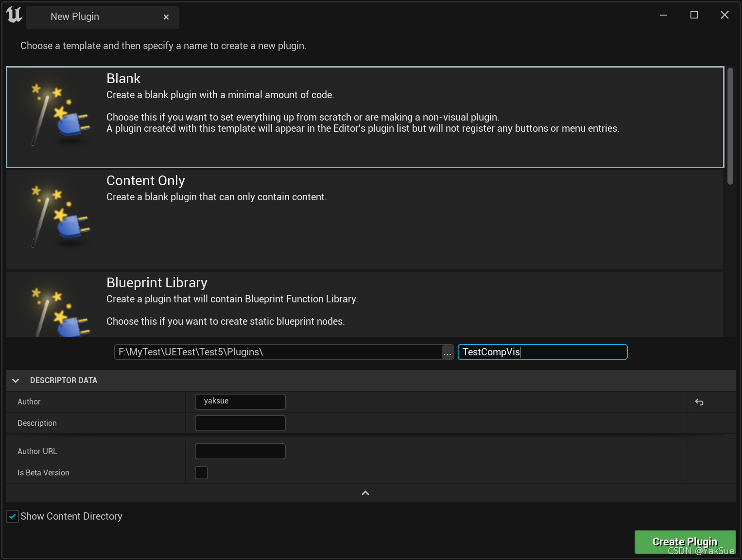Click the Author URL input field
This screenshot has width=742, height=560.
(240, 451)
